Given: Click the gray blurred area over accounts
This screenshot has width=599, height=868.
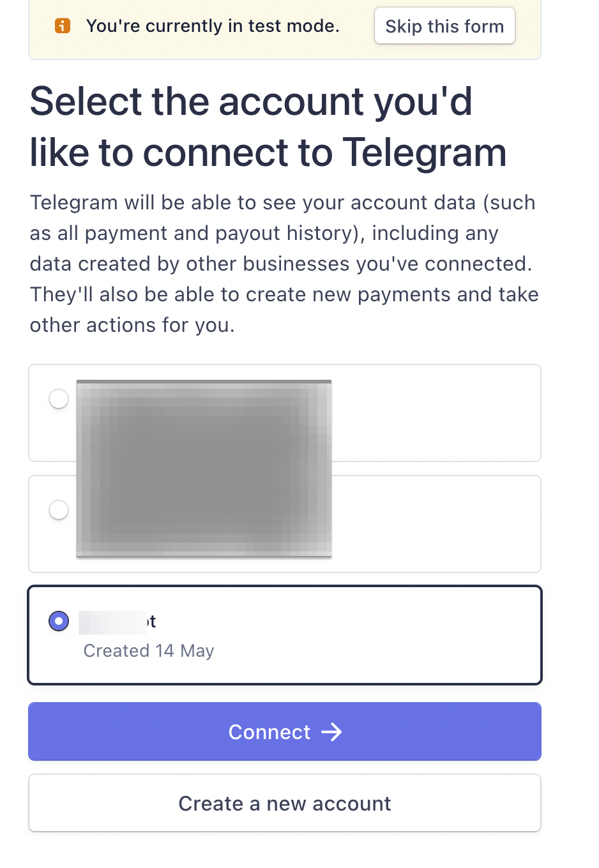Looking at the screenshot, I should coord(204,468).
